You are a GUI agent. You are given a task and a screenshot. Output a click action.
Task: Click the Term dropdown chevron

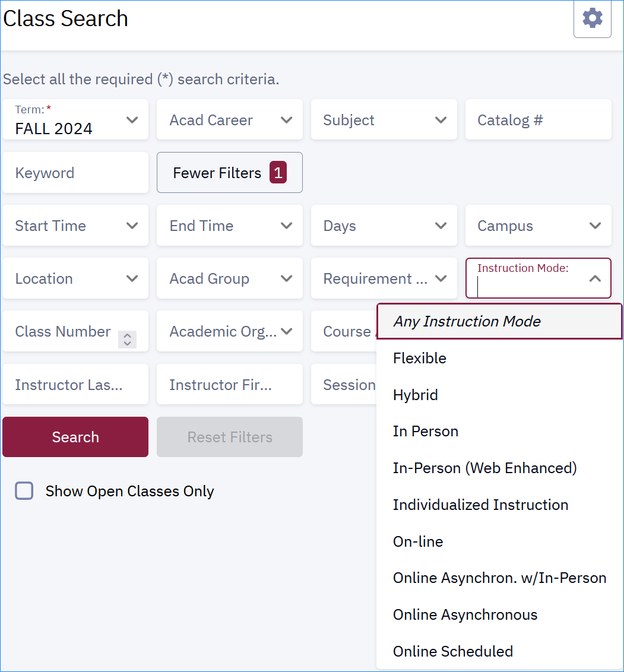click(132, 119)
